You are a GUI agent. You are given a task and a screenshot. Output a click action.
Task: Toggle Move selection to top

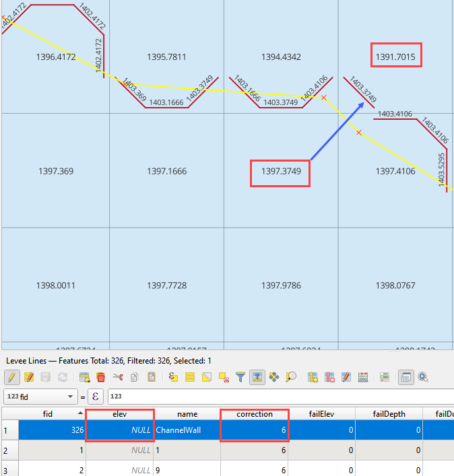tap(257, 377)
